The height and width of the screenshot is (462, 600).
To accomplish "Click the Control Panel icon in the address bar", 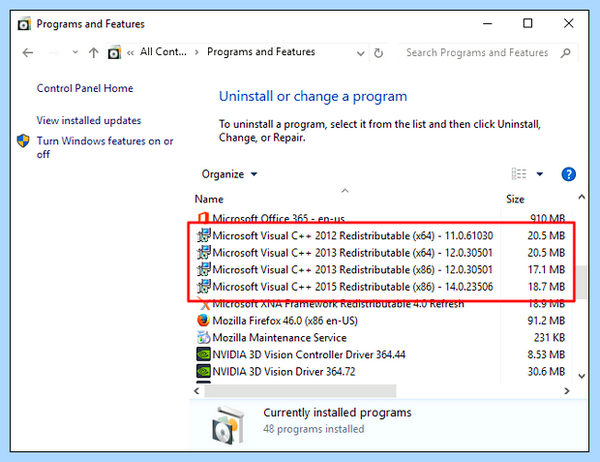I will pos(114,52).
